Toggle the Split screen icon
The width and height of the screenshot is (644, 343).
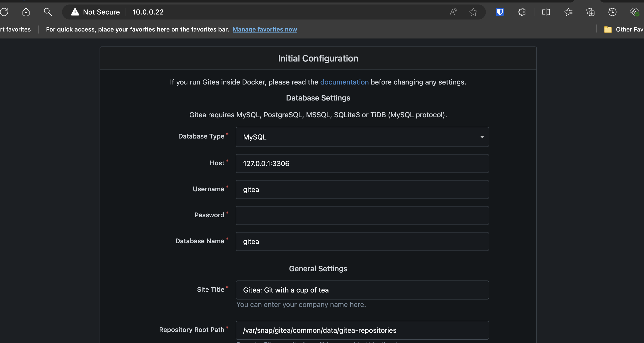pos(546,12)
